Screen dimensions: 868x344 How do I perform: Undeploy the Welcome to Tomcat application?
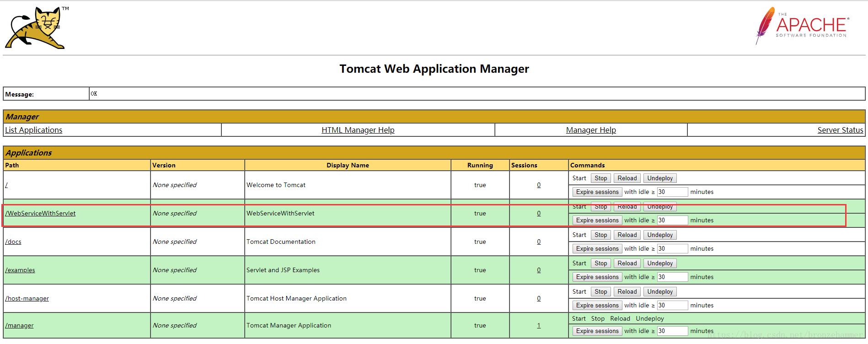660,178
